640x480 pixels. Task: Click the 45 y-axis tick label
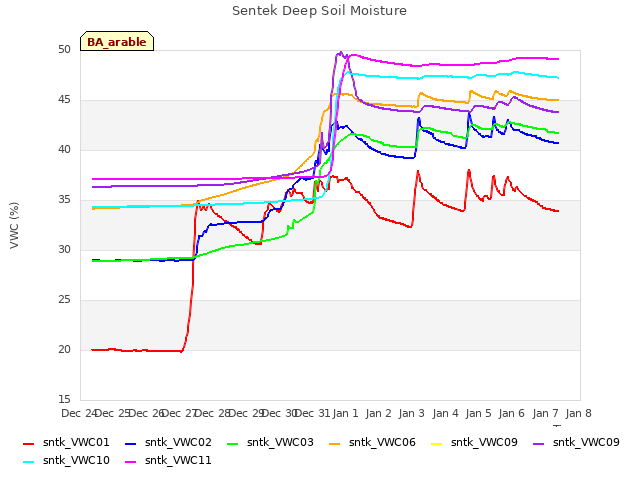click(x=64, y=100)
